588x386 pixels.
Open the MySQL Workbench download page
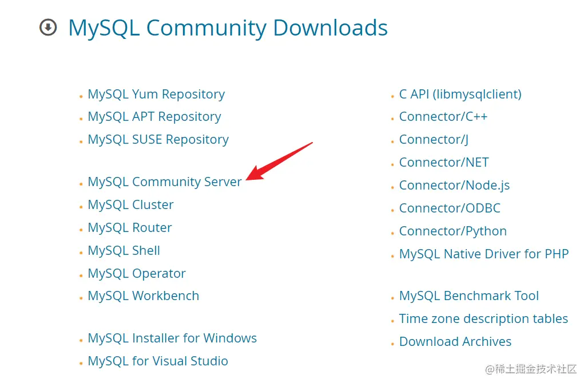click(x=143, y=296)
